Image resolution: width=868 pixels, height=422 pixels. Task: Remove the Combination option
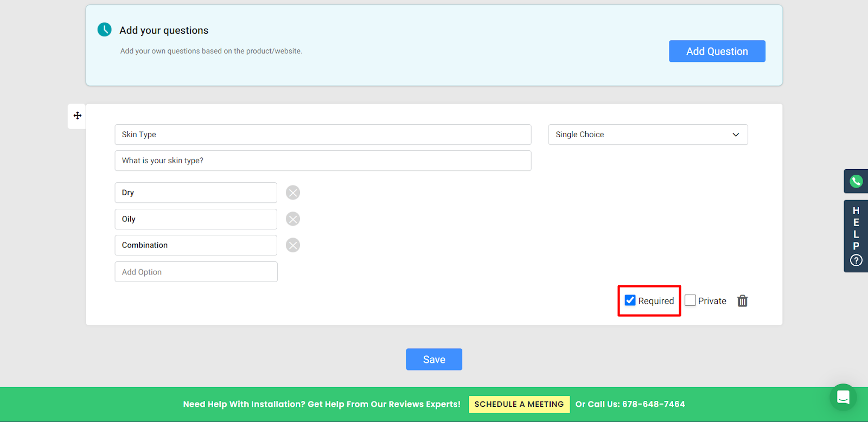click(293, 245)
